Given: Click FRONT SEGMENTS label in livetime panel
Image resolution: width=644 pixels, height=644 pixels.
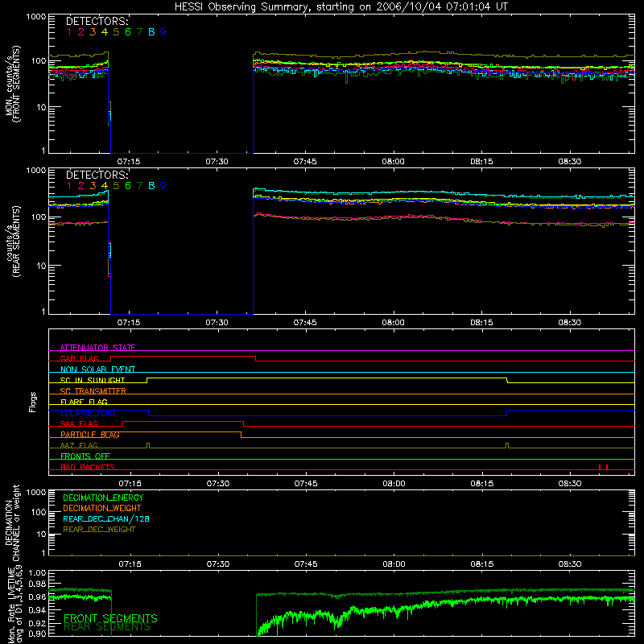Looking at the screenshot, I should [110, 618].
